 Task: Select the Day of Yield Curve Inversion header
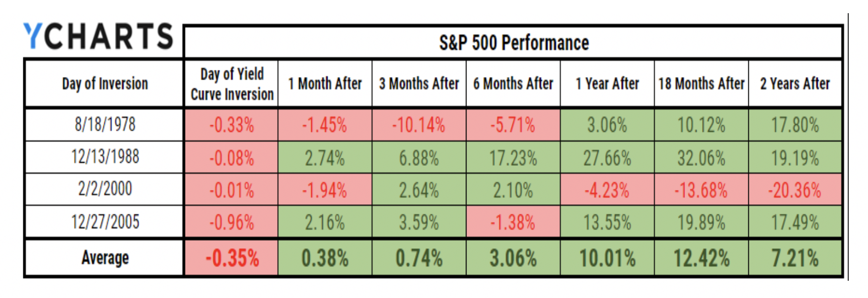232,84
